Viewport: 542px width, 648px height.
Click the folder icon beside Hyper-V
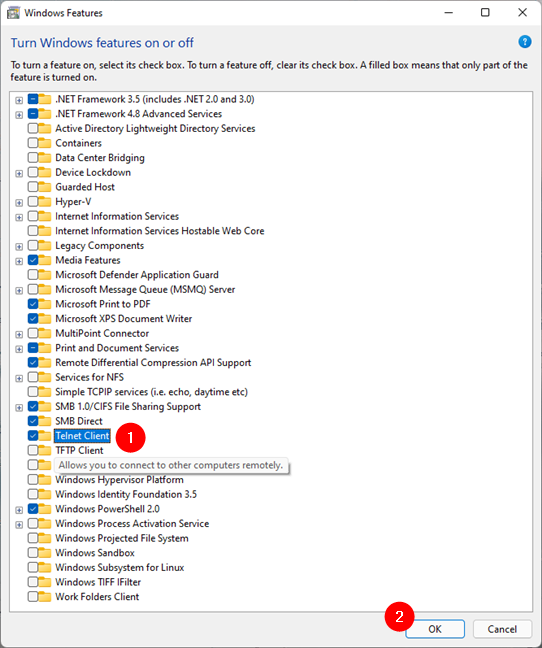[45, 202]
